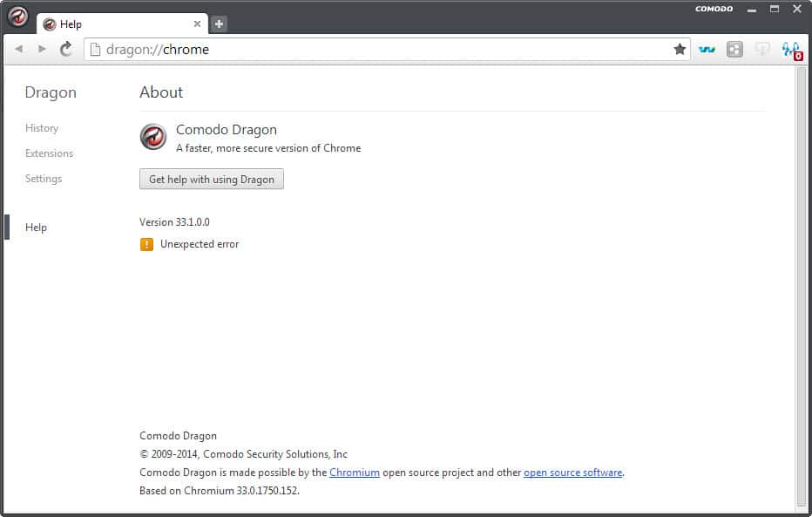812x517 pixels.
Task: Select the Help tab
Action: click(x=122, y=24)
